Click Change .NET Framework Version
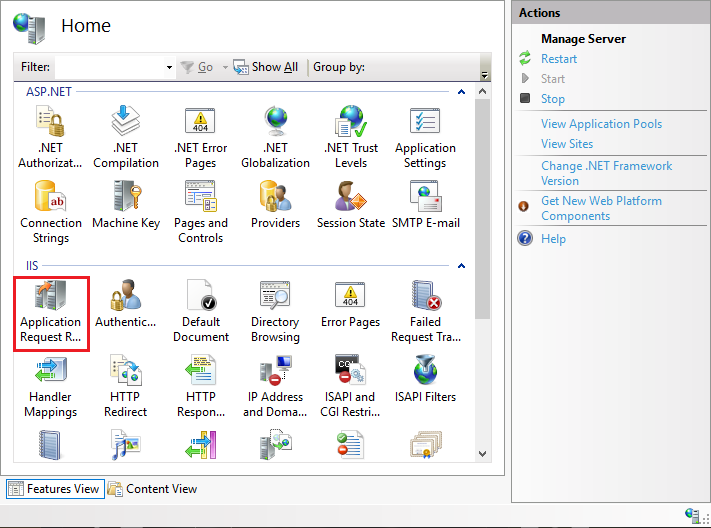Screen dimensions: 711x528 pyautogui.click(x=606, y=173)
